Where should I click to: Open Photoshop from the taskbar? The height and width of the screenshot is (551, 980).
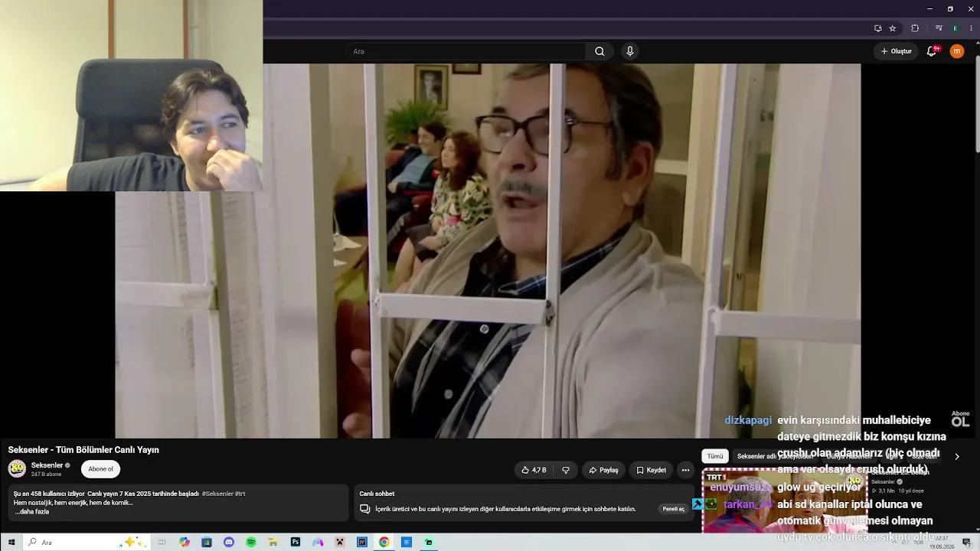[x=296, y=543]
